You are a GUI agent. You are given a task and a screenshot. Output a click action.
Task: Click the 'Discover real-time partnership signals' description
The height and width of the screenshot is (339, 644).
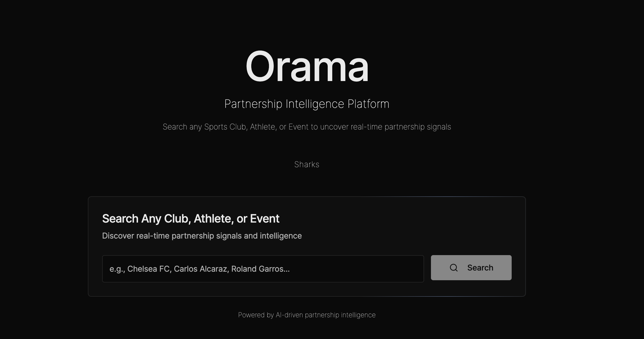point(202,236)
